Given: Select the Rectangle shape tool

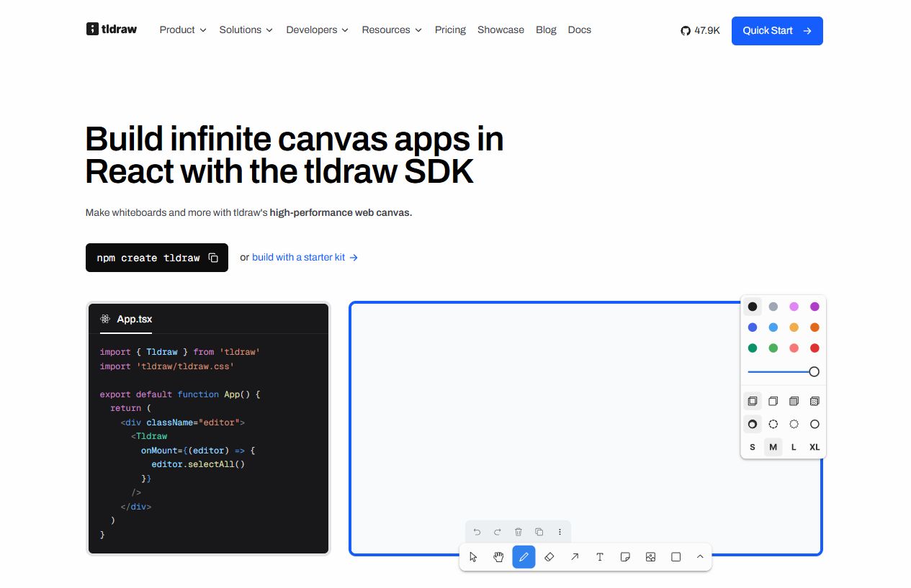Looking at the screenshot, I should pyautogui.click(x=676, y=557).
